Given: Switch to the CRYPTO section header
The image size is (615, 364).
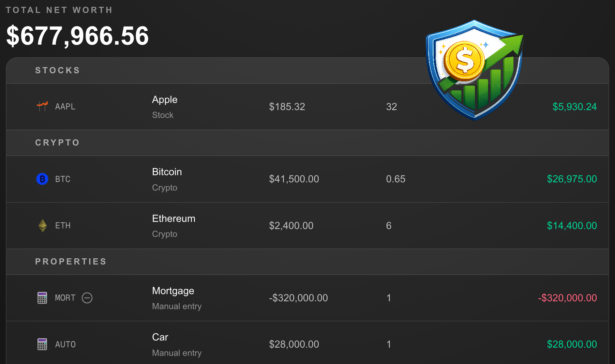Looking at the screenshot, I should pos(57,142).
